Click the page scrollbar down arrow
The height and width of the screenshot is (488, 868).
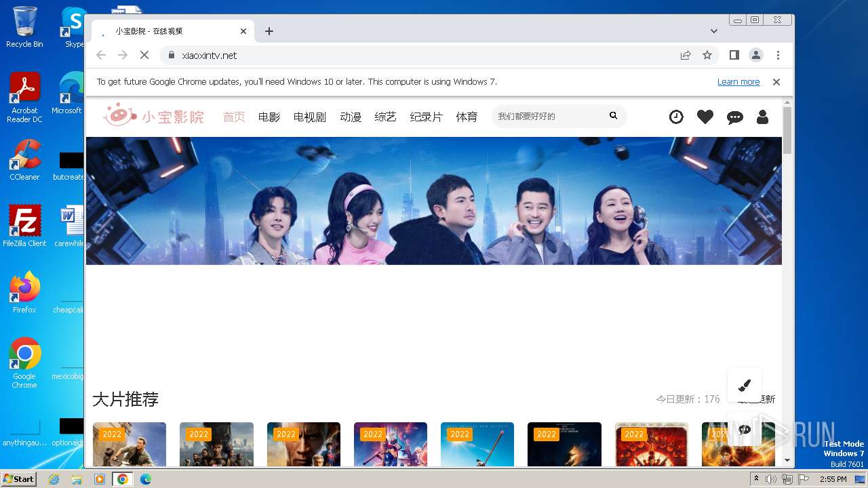click(x=787, y=460)
